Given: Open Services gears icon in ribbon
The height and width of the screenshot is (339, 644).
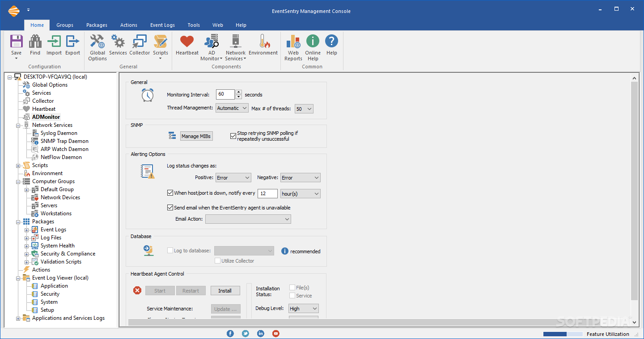Looking at the screenshot, I should 118,42.
